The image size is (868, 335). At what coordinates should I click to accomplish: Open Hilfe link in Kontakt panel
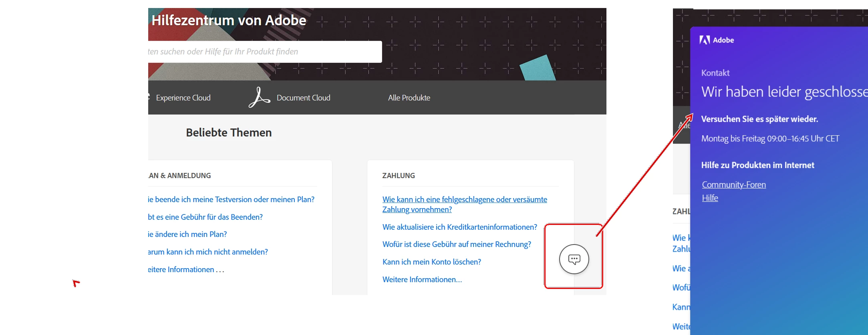[x=710, y=198]
